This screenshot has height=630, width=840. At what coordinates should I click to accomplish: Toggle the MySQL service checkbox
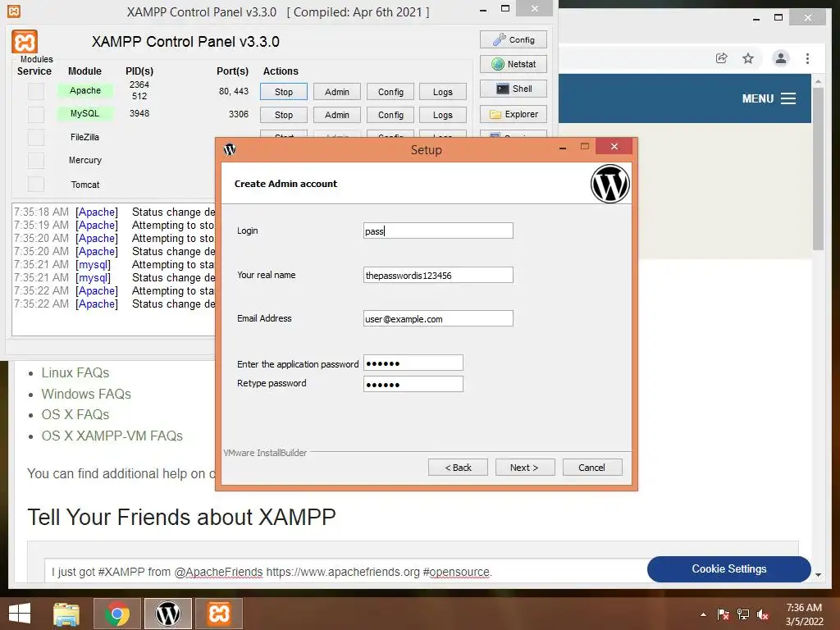pyautogui.click(x=36, y=114)
